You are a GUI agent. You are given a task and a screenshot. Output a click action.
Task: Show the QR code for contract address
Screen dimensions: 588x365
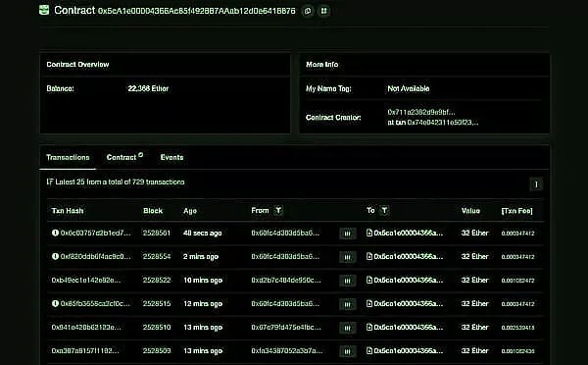(x=324, y=11)
